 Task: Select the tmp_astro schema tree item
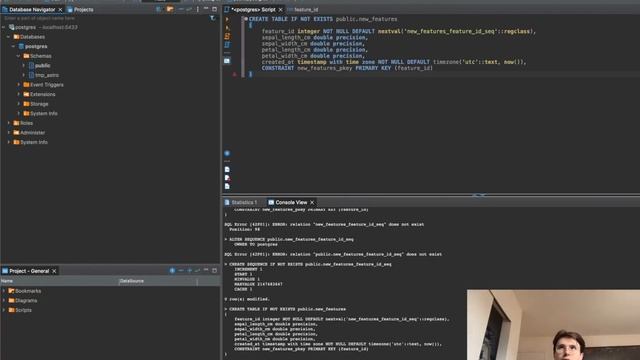tap(47, 75)
